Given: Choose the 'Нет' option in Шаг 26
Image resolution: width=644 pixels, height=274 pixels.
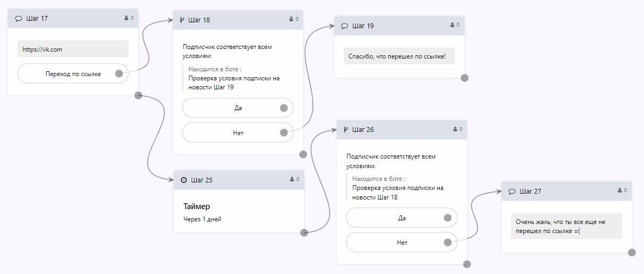Looking at the screenshot, I should pos(402,243).
